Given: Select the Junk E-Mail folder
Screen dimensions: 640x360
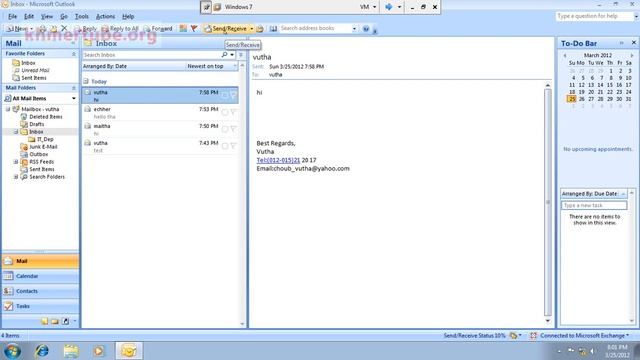Looking at the screenshot, I should (43, 147).
